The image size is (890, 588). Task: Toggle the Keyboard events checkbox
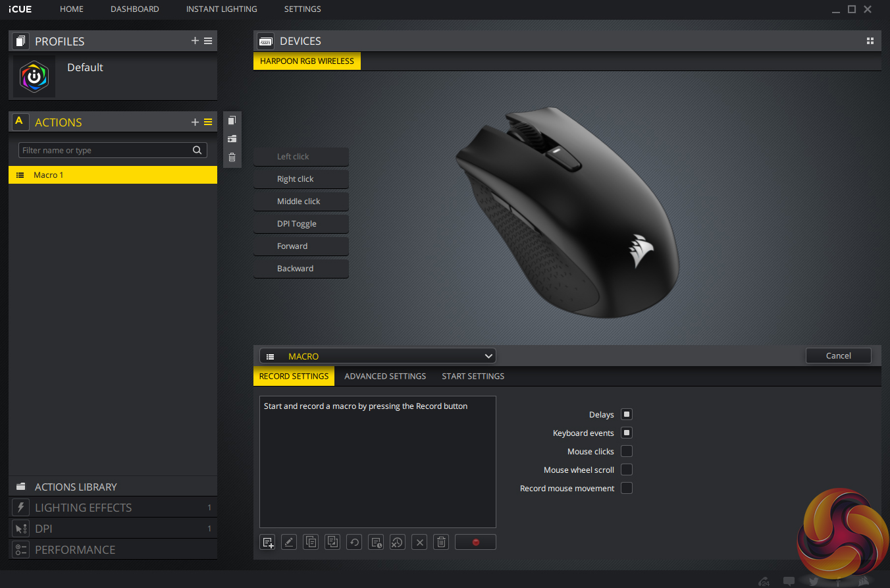pos(627,433)
